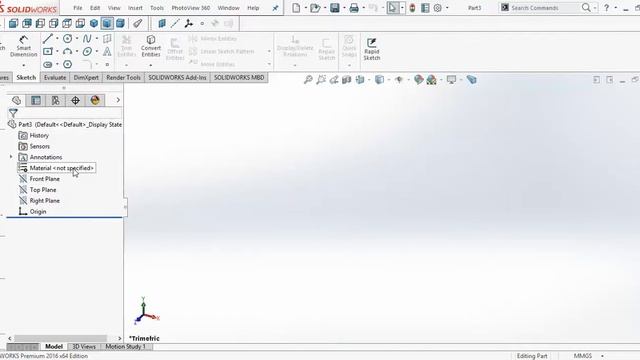Click the Zoom to Fit icon
This screenshot has width=640, height=360.
point(308,80)
